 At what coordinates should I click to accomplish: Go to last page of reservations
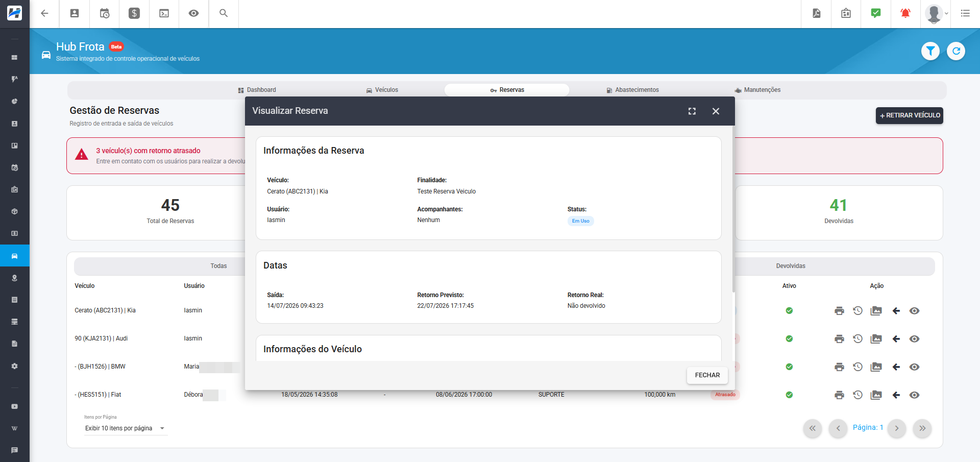(x=922, y=428)
